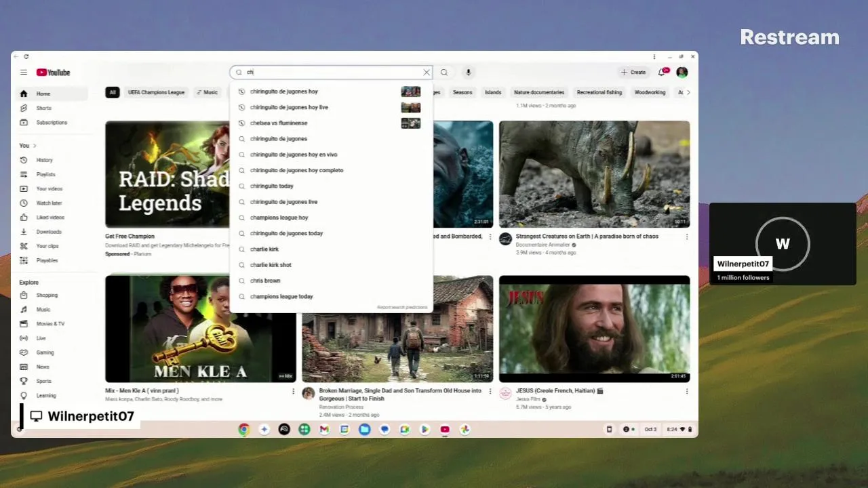Image resolution: width=868 pixels, height=488 pixels.
Task: Expand the You section chevron
Action: tap(35, 146)
